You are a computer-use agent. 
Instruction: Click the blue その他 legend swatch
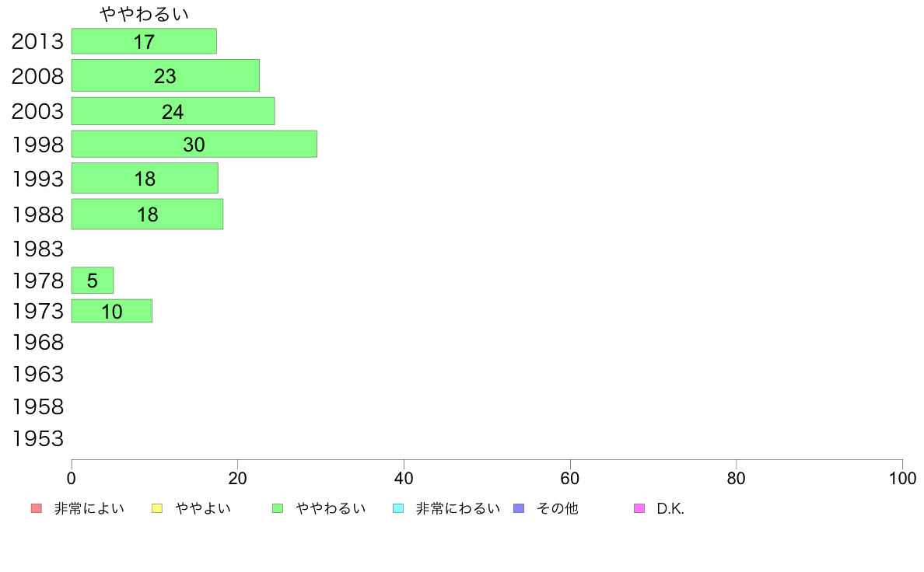pyautogui.click(x=519, y=508)
